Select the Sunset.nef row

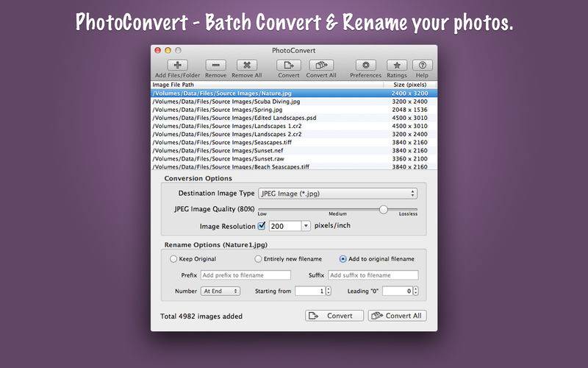click(x=294, y=151)
